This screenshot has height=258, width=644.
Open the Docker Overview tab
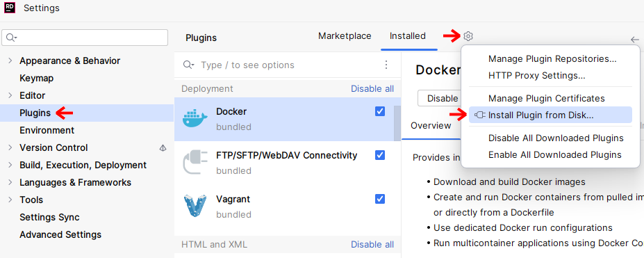coord(431,126)
